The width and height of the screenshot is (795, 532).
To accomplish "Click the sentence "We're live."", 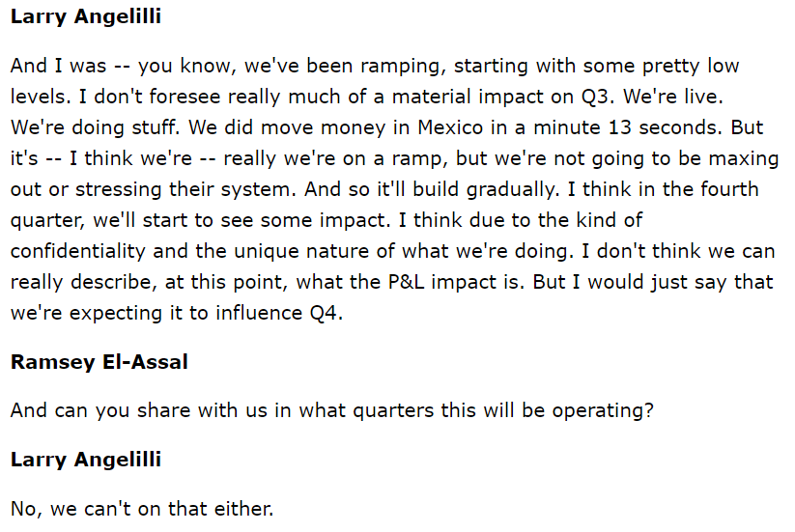I will point(691,98).
